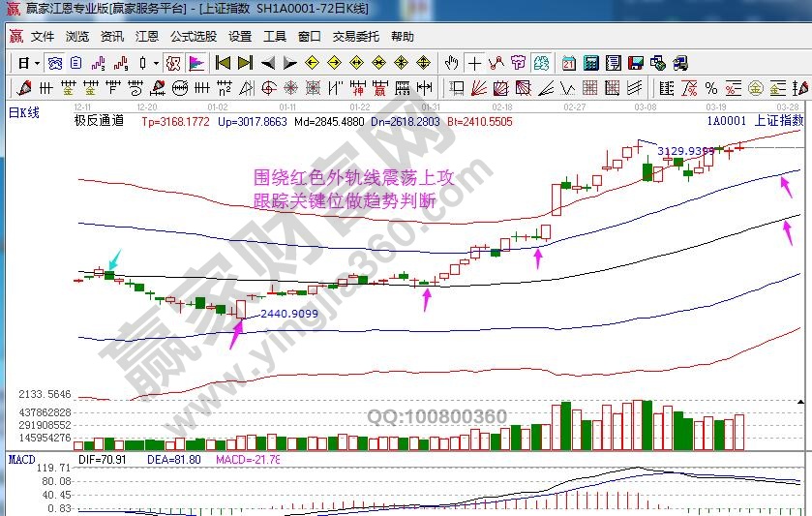
Task: Open the 江恩 menu
Action: [x=147, y=37]
